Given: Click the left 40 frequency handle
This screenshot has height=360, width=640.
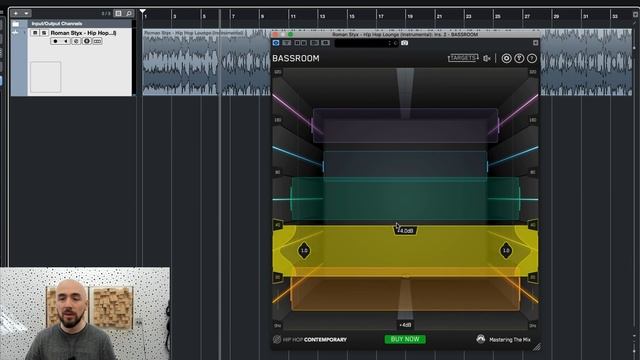Looking at the screenshot, I should (x=278, y=225).
